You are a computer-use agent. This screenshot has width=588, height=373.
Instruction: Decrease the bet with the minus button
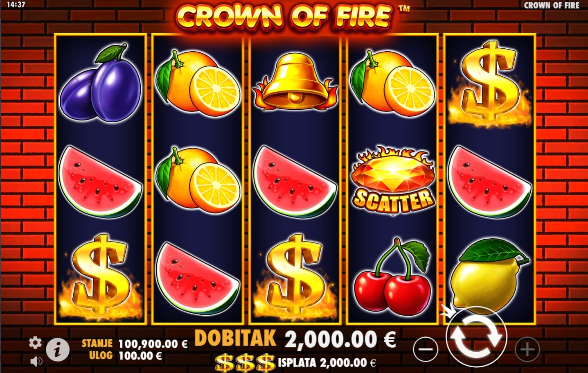426,349
